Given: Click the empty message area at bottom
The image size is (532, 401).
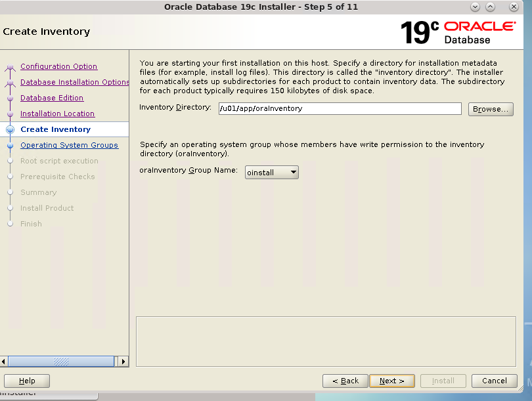Looking at the screenshot, I should [x=326, y=342].
